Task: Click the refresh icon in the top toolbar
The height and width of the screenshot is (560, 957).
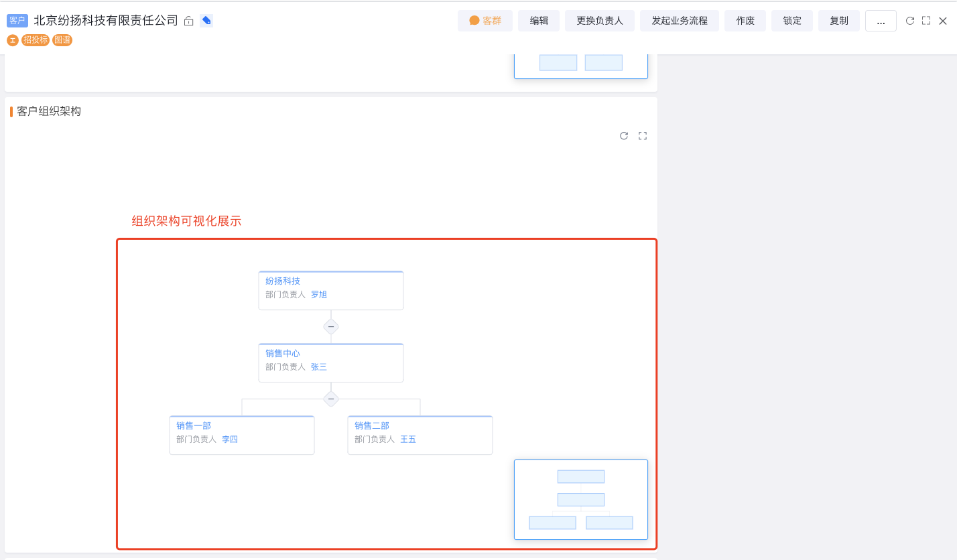Action: coord(909,20)
